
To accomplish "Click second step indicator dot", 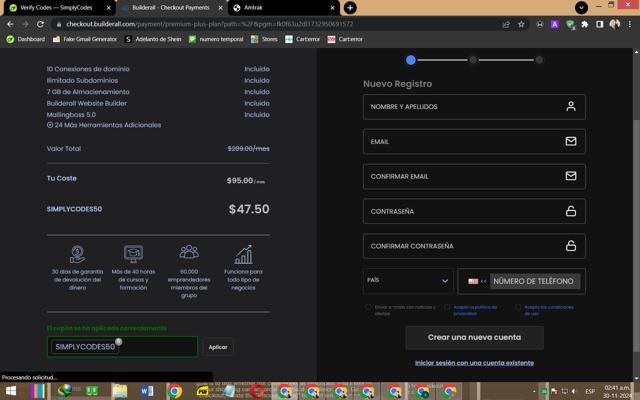I will (473, 60).
